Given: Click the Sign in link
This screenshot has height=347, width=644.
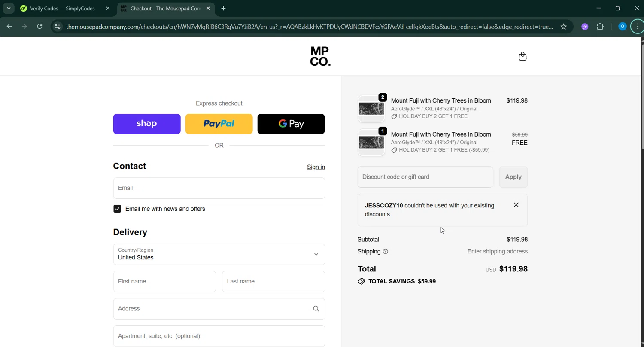Looking at the screenshot, I should pos(316,167).
